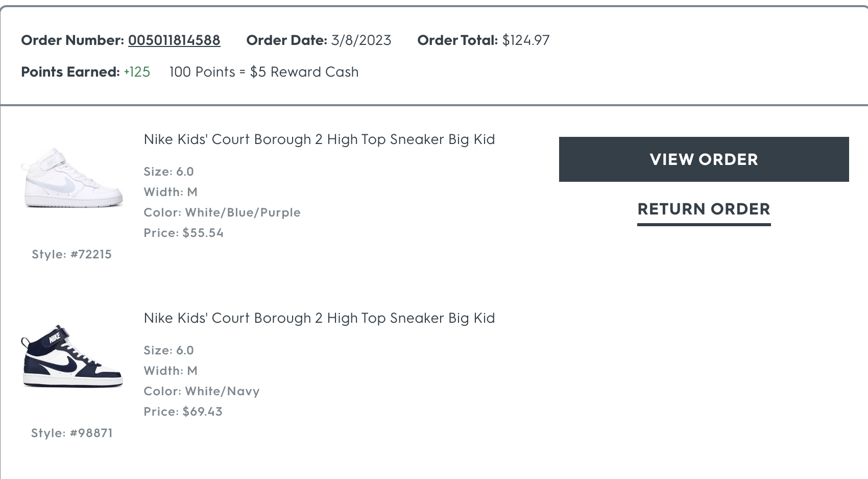The height and width of the screenshot is (479, 868).
Task: Click the order date 3/8/2023
Action: click(x=361, y=40)
